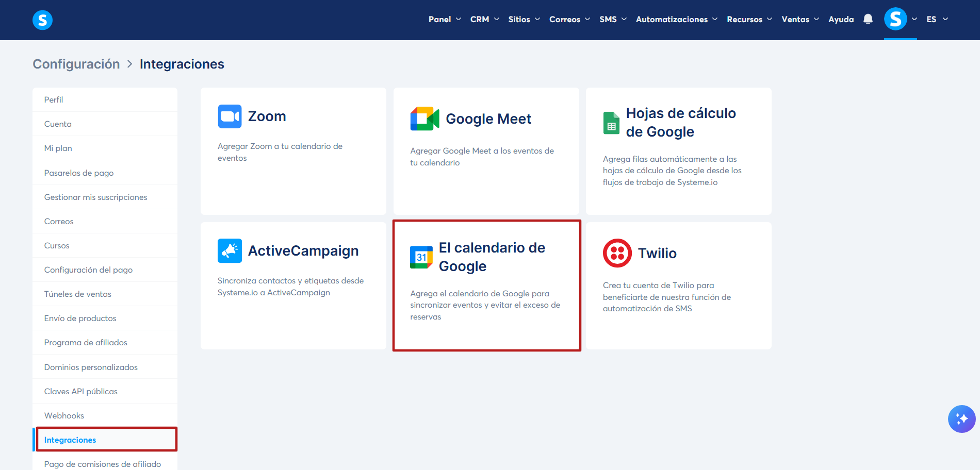Screen dimensions: 980x470
Task: Open Gestionar mis suscripciones
Action: coord(105,197)
